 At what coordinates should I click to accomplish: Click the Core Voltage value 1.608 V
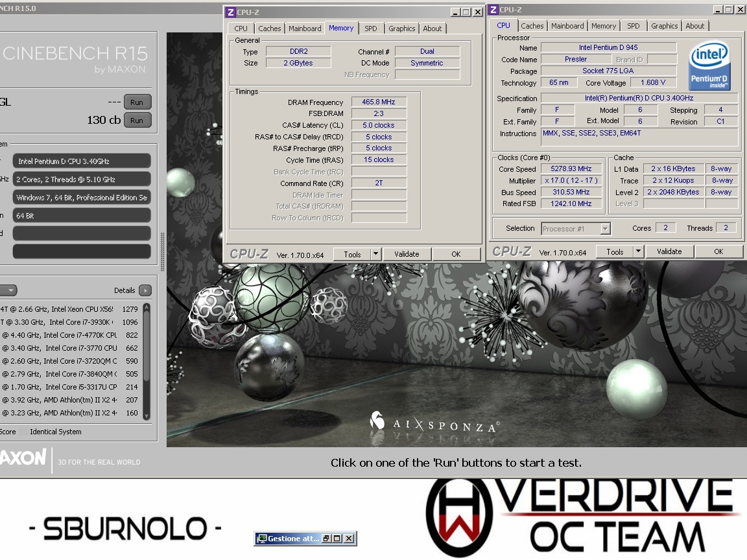(653, 83)
